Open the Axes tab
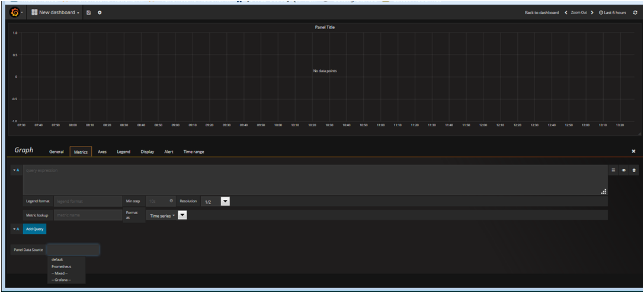This screenshot has height=293, width=644. [x=102, y=152]
